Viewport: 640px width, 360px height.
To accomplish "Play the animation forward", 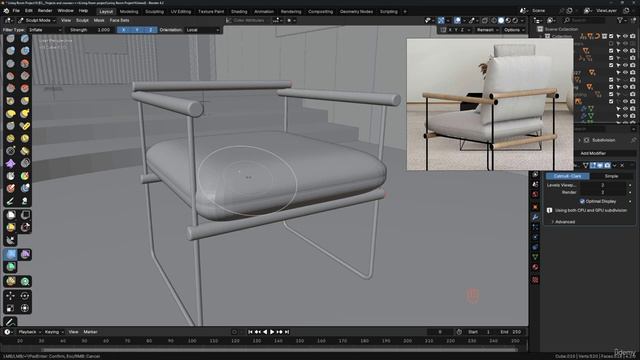I will pyautogui.click(x=272, y=332).
